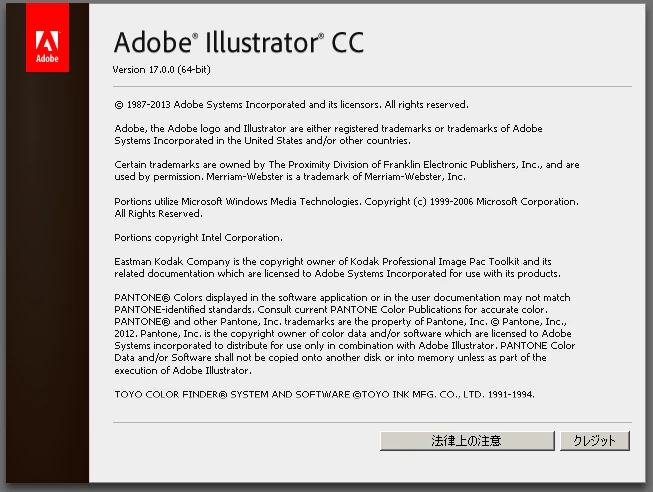The image size is (653, 492).
Task: Click the execution of Adobe Illustrator line
Action: [x=183, y=370]
